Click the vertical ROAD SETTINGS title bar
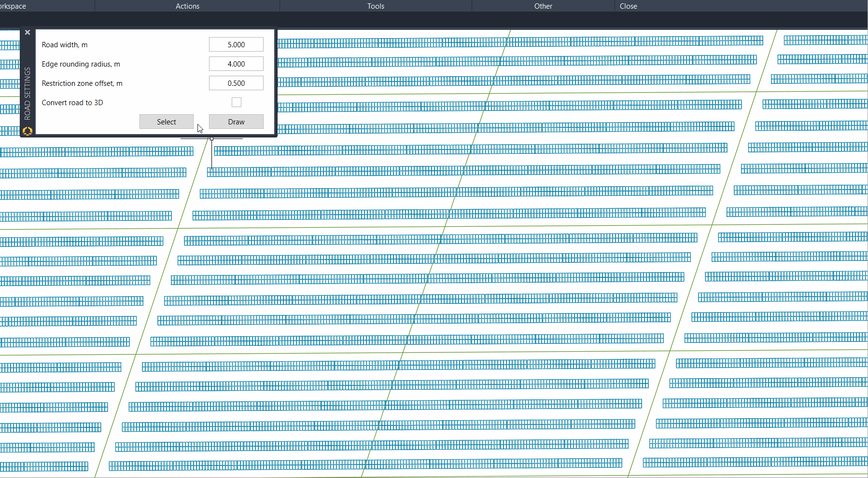This screenshot has height=478, width=868. (x=28, y=93)
